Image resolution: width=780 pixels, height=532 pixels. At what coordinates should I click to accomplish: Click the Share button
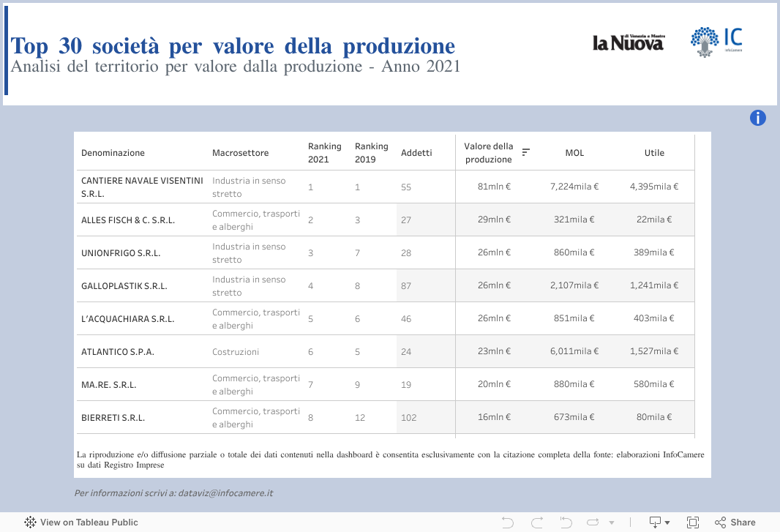[x=735, y=522]
